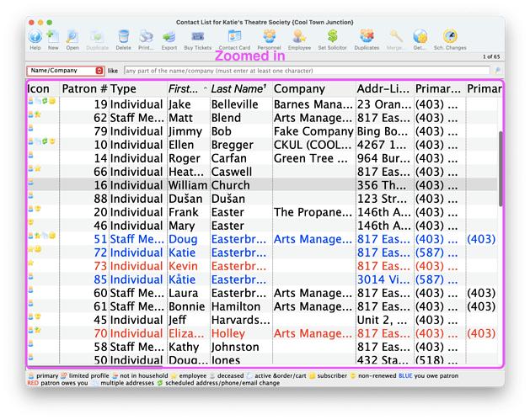Click the primary icon in Jimmy Bob row

point(31,128)
